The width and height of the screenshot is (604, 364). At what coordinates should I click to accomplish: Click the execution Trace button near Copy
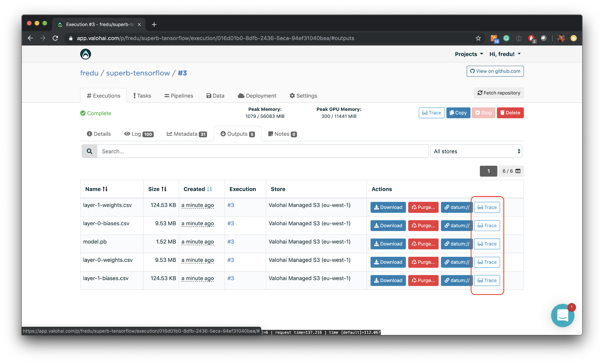(x=431, y=113)
